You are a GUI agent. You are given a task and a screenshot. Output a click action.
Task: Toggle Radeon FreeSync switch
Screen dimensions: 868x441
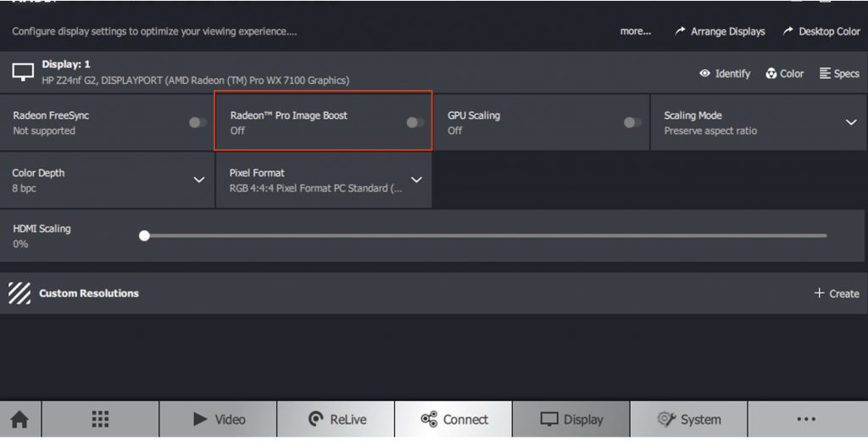[x=198, y=122]
